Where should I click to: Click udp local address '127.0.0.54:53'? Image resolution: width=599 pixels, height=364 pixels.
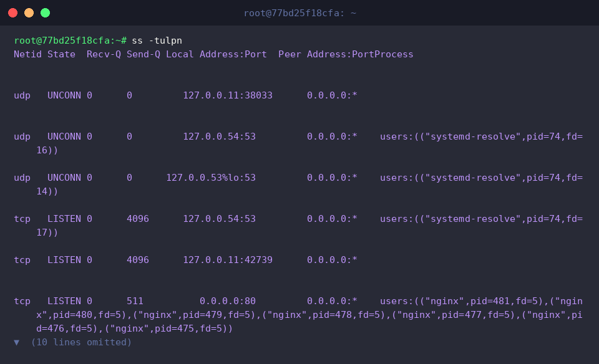pyautogui.click(x=219, y=136)
